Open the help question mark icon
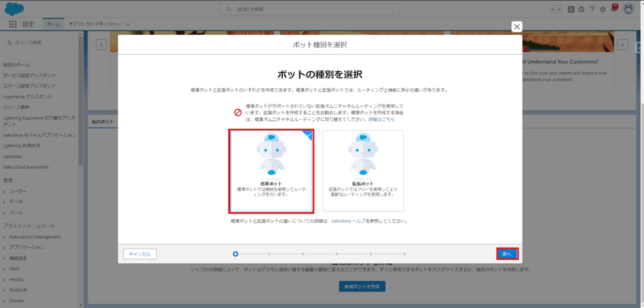Viewport: 644px width, 308px height. point(592,9)
